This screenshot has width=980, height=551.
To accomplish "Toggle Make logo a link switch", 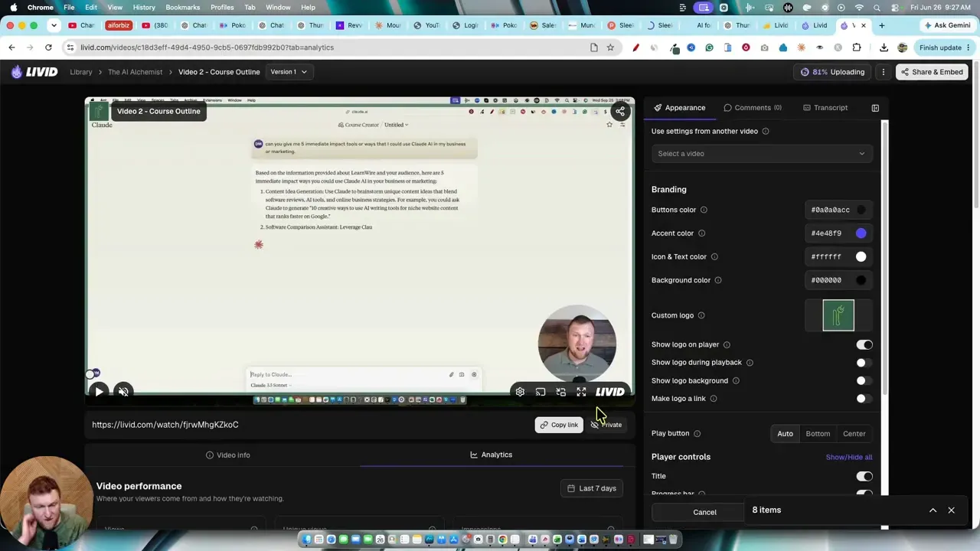I will tap(864, 399).
